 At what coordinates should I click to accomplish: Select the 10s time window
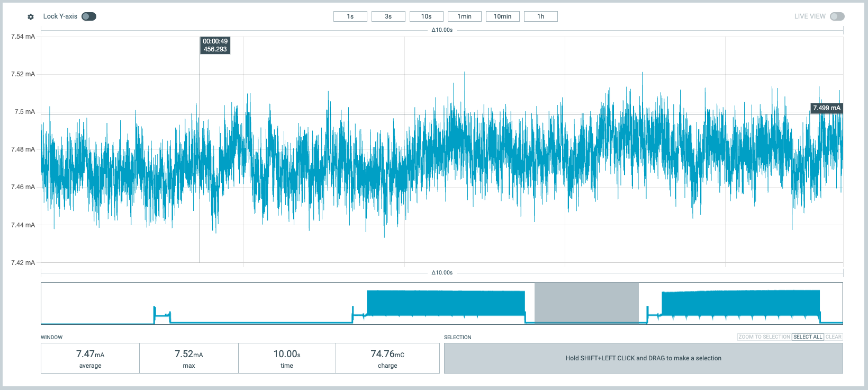coord(427,16)
